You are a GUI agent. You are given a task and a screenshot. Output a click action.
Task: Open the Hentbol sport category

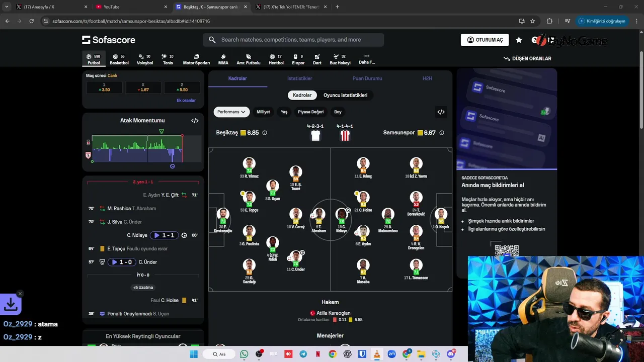(x=276, y=59)
